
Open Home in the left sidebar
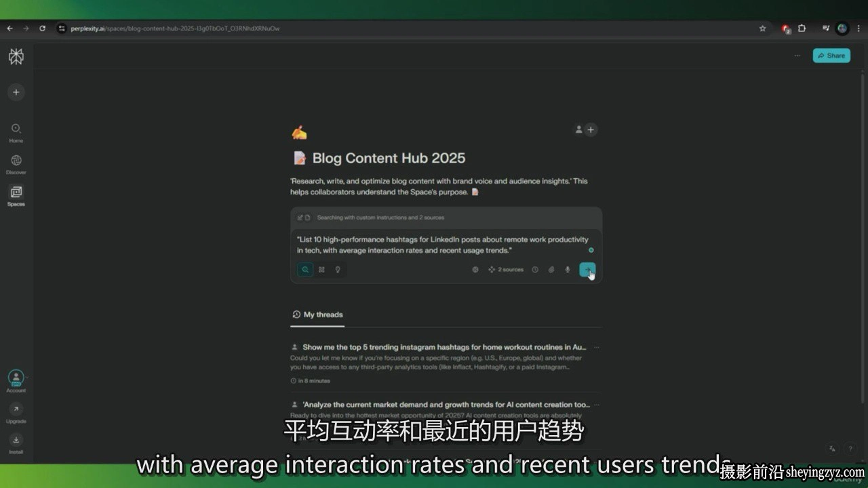point(16,132)
